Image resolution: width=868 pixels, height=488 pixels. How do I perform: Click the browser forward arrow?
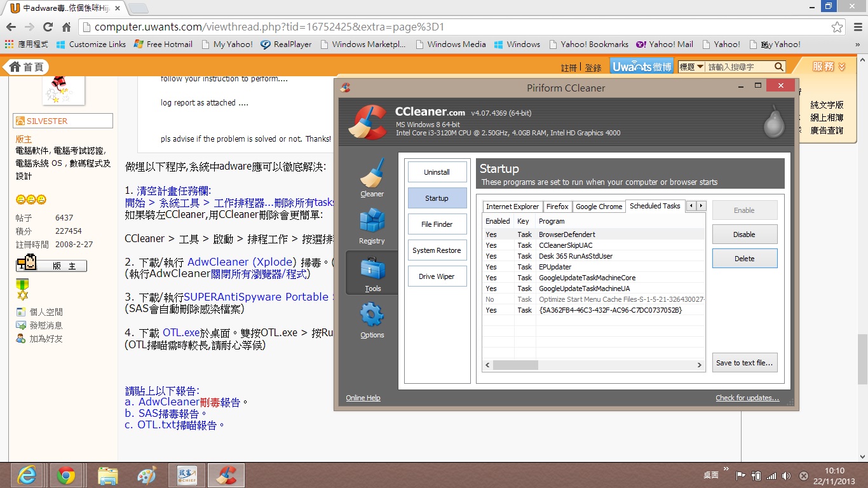tap(29, 27)
